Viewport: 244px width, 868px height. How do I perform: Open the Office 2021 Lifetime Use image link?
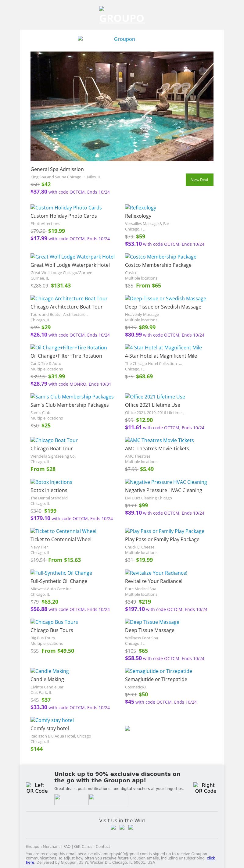[155, 397]
